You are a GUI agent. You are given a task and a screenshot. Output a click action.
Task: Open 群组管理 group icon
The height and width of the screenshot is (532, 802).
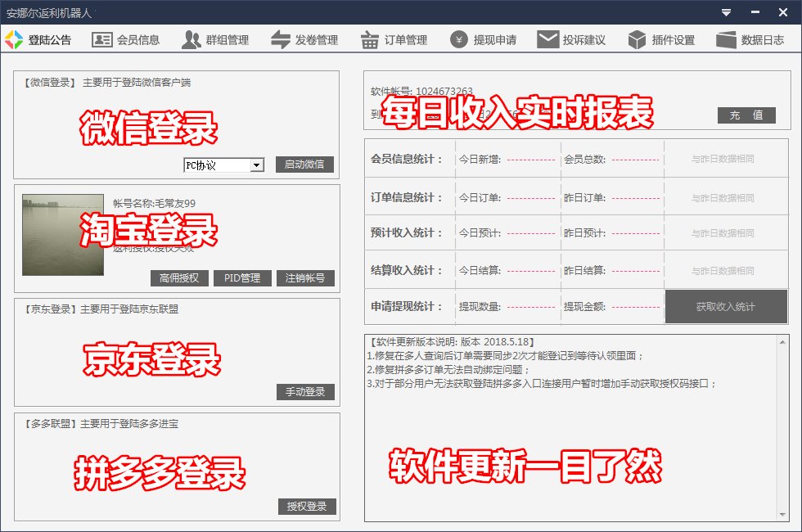[191, 39]
